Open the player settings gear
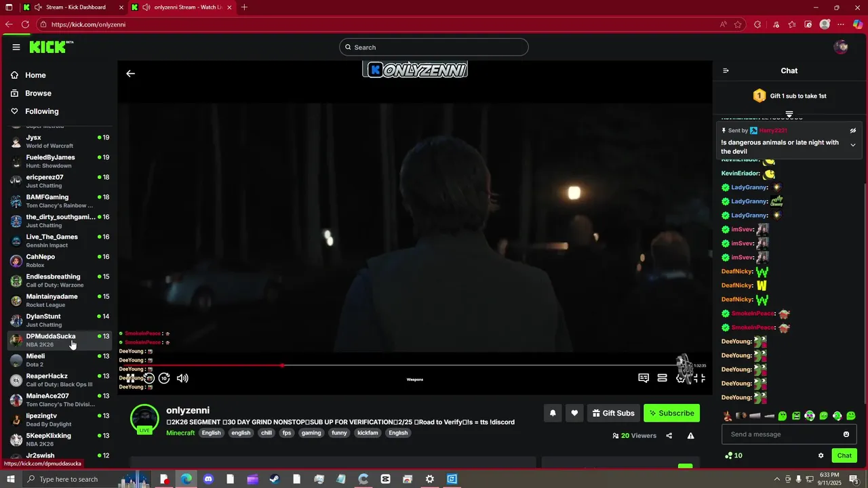Image resolution: width=868 pixels, height=488 pixels. point(681,378)
